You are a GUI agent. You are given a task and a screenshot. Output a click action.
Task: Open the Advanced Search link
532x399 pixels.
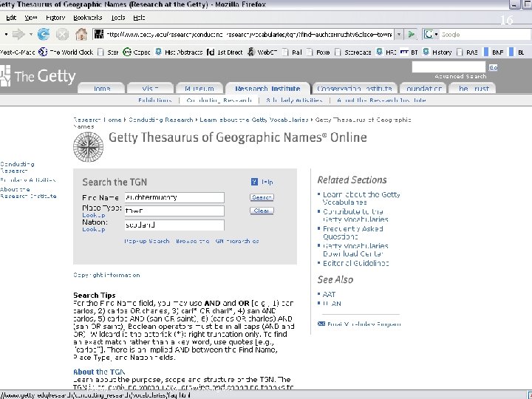[x=460, y=76]
